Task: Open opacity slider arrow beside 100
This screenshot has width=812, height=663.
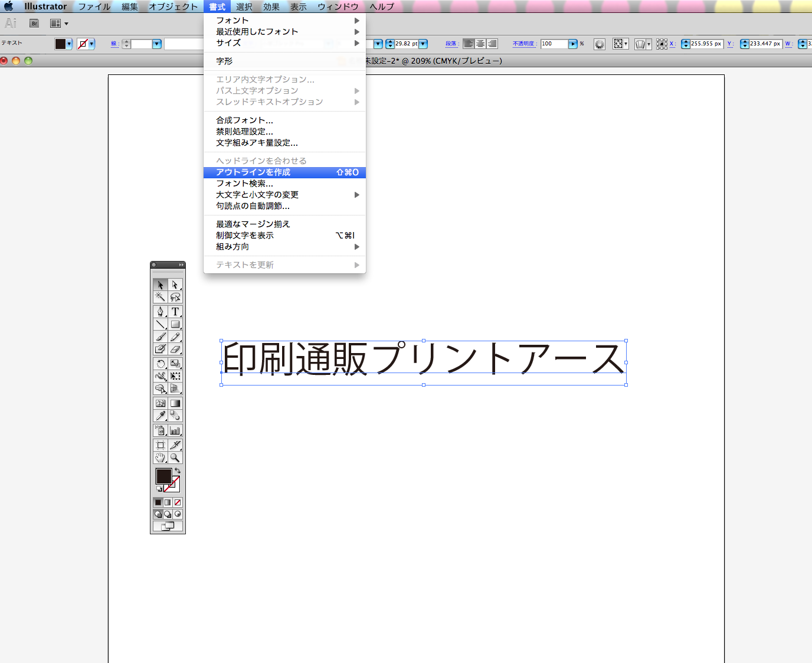Action: (573, 44)
